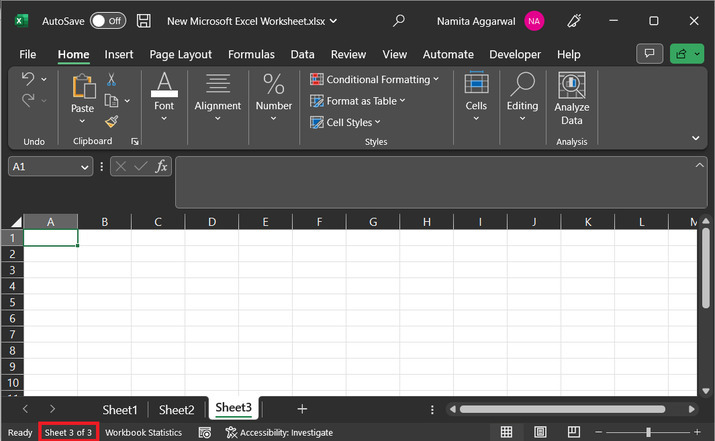Click the Enter checkmark formula bar icon
The width and height of the screenshot is (715, 441).
[141, 166]
